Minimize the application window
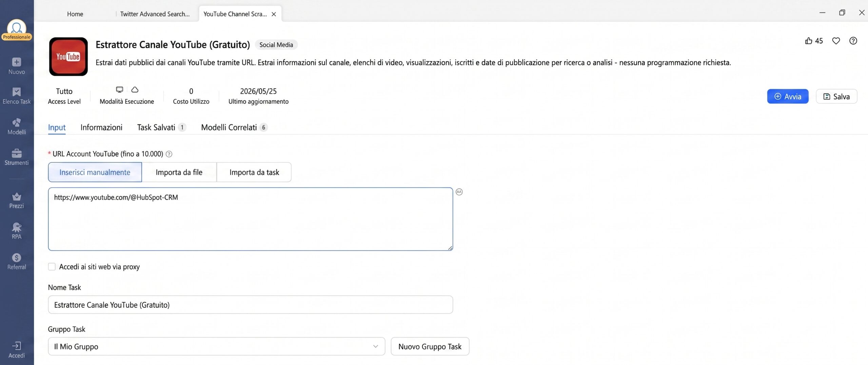The image size is (868, 365). click(x=822, y=13)
